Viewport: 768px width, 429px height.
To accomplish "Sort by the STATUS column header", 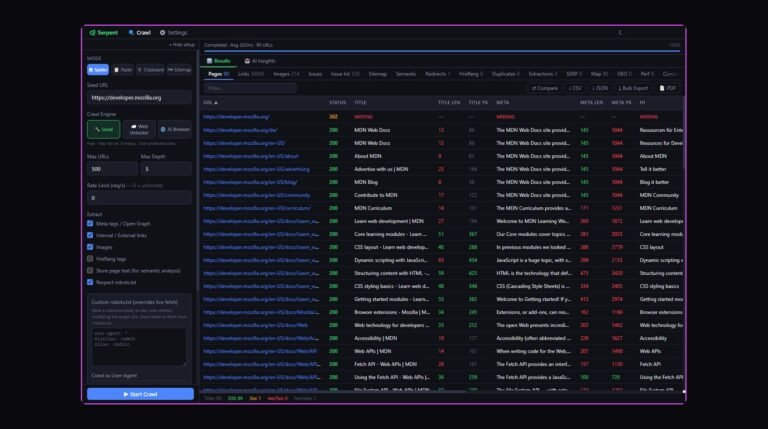I will (x=337, y=102).
